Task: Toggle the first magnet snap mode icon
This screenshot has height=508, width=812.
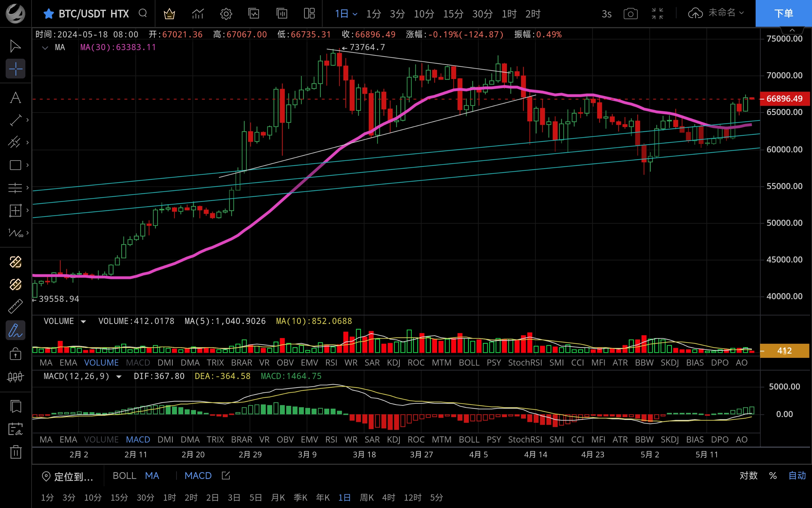Action: [16, 262]
